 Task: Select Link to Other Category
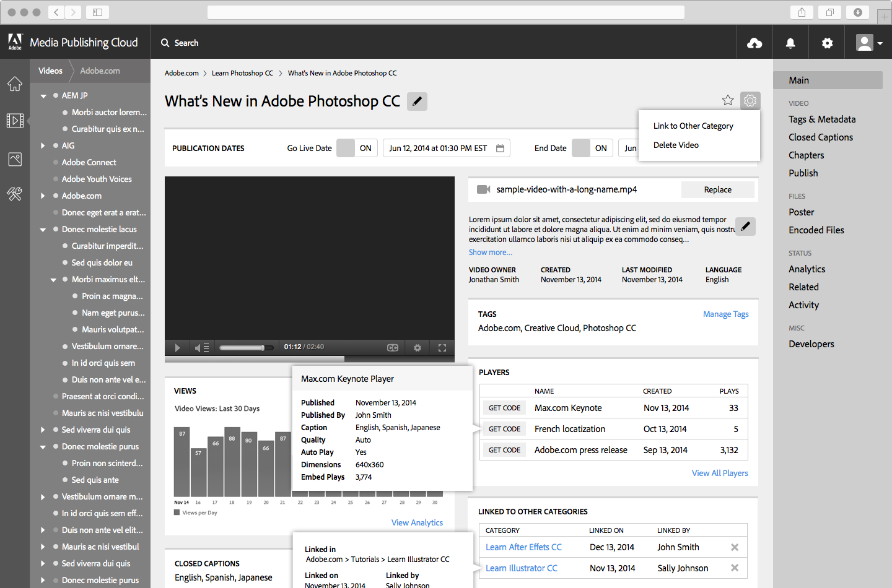click(x=693, y=126)
